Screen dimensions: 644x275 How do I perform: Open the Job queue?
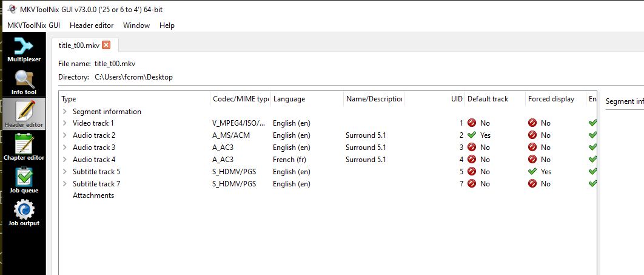(x=24, y=180)
